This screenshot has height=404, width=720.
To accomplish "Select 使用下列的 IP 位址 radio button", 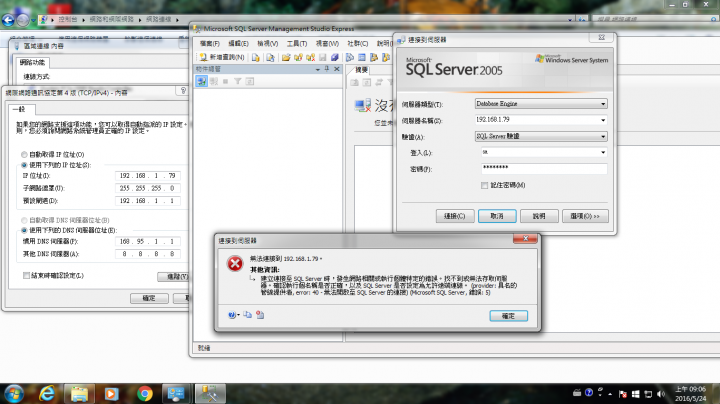I will pyautogui.click(x=24, y=165).
